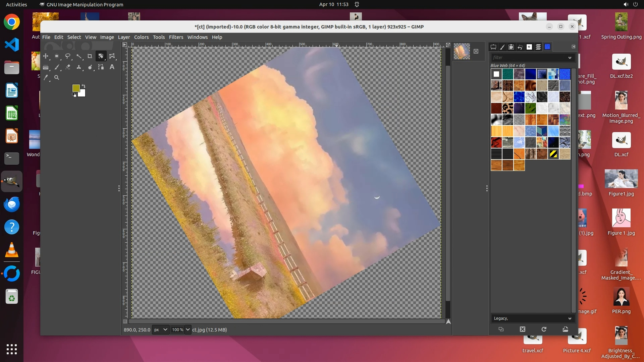Viewport: 644px width, 362px height.
Task: Swap foreground and background colors
Action: point(84,86)
